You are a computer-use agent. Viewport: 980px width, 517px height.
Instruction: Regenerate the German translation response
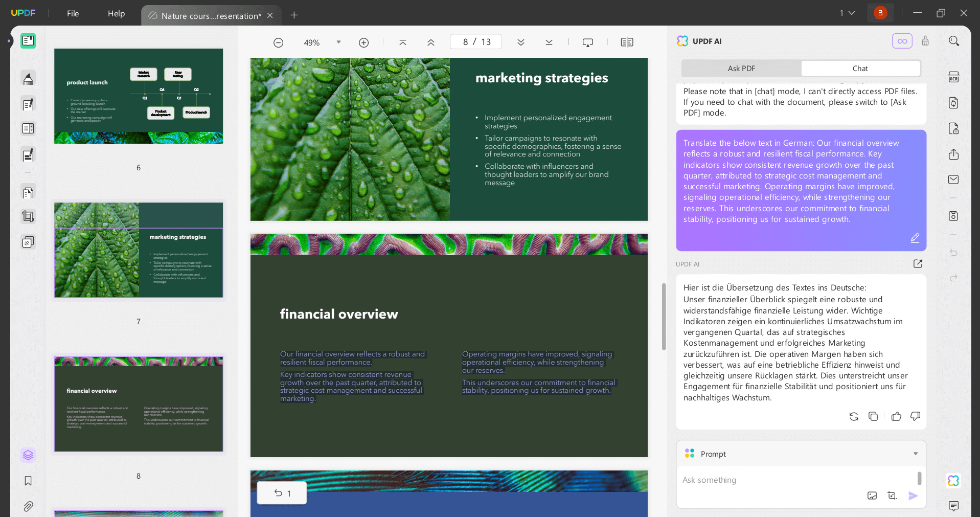854,416
